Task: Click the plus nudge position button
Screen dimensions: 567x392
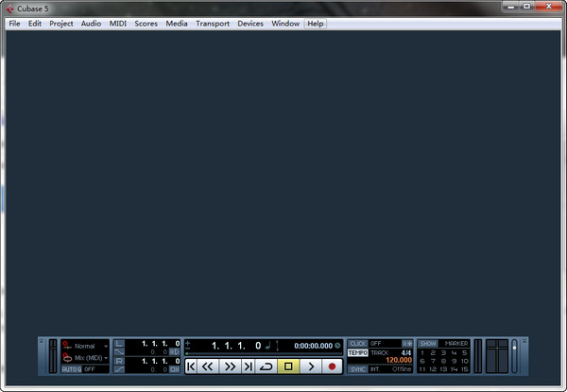Action: click(x=187, y=343)
